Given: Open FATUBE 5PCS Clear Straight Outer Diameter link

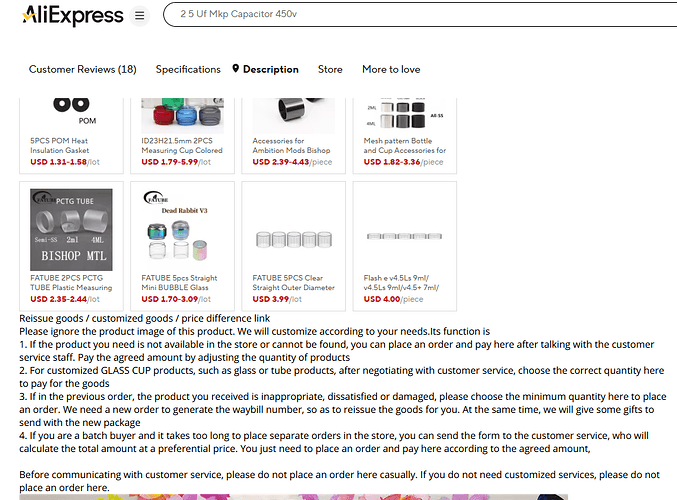Looking at the screenshot, I should tap(294, 283).
